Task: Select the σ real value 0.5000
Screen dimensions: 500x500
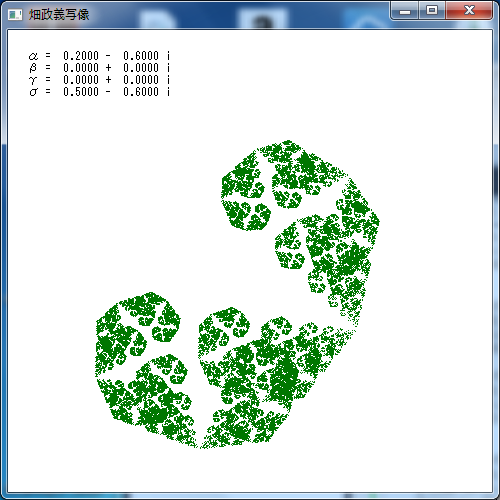Action: [81, 92]
